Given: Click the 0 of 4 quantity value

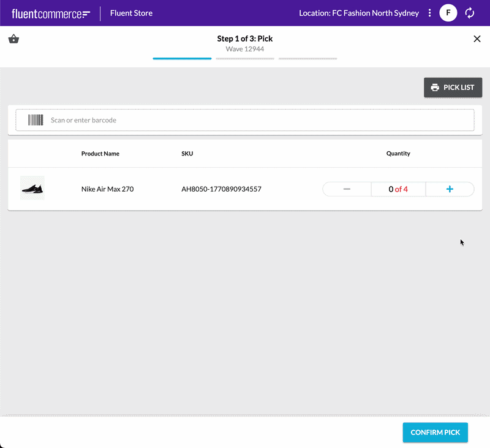Looking at the screenshot, I should (398, 189).
